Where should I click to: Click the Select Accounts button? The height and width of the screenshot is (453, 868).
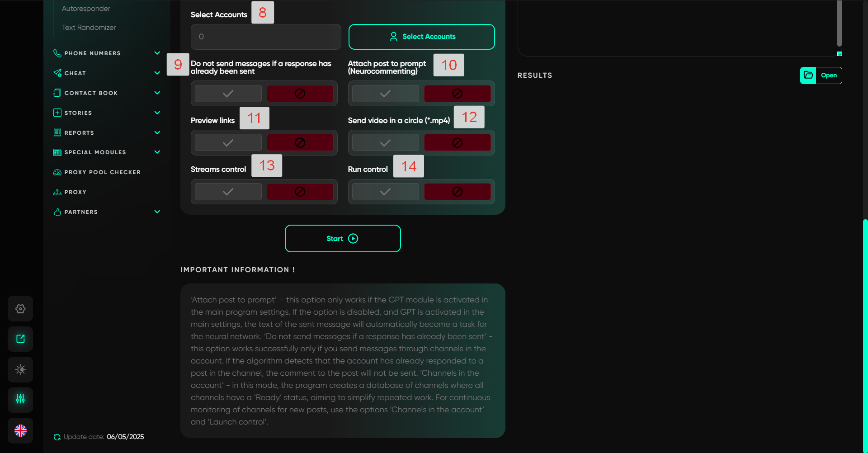point(421,37)
